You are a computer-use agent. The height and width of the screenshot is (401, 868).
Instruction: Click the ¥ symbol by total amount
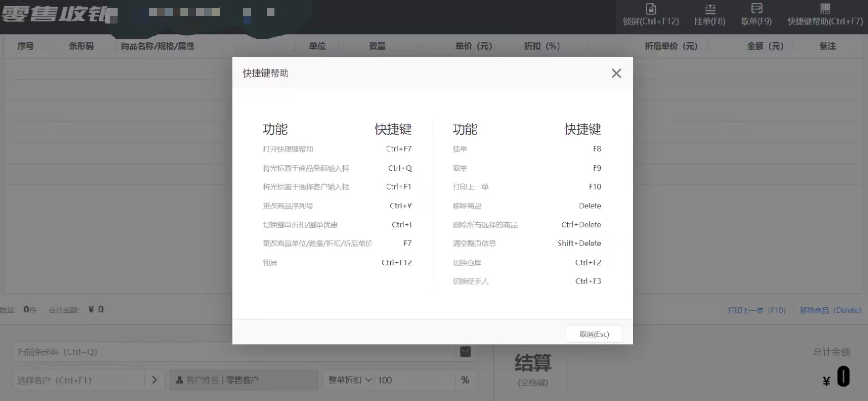(x=826, y=381)
